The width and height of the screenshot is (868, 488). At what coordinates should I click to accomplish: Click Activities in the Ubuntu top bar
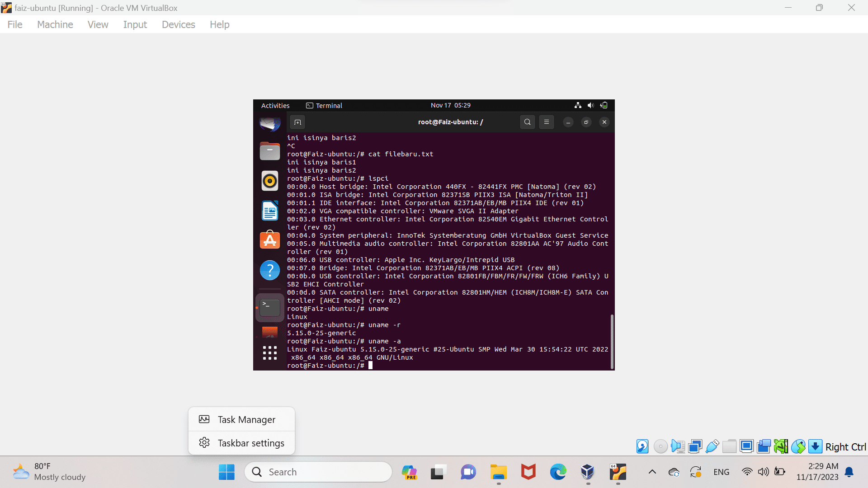pos(275,105)
